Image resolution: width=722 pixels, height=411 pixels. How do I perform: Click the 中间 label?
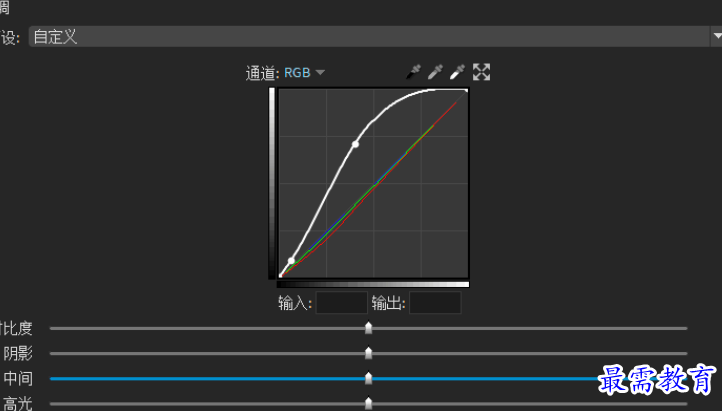point(18,378)
